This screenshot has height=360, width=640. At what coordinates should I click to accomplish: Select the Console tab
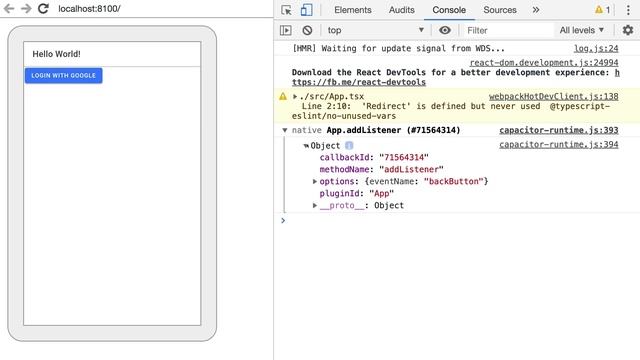(449, 10)
